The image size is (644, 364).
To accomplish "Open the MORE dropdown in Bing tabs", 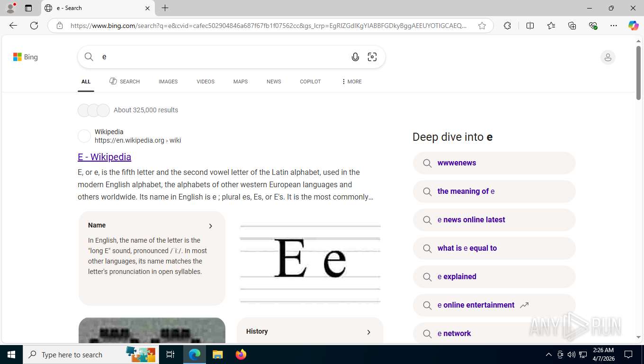I will coord(351,82).
